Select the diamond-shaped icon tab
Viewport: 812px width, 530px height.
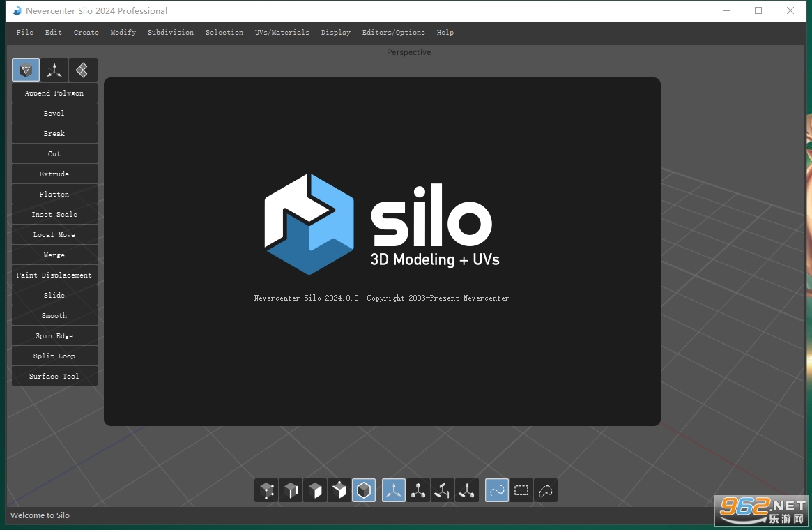(x=82, y=70)
